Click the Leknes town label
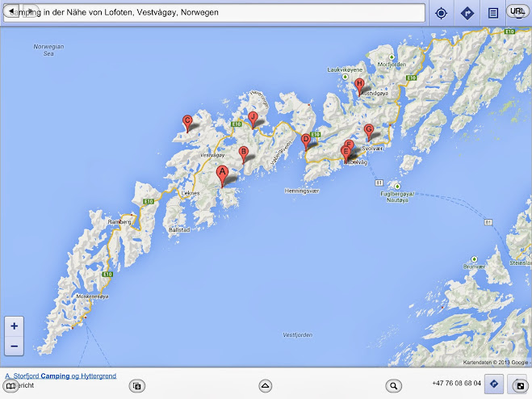 [x=191, y=193]
